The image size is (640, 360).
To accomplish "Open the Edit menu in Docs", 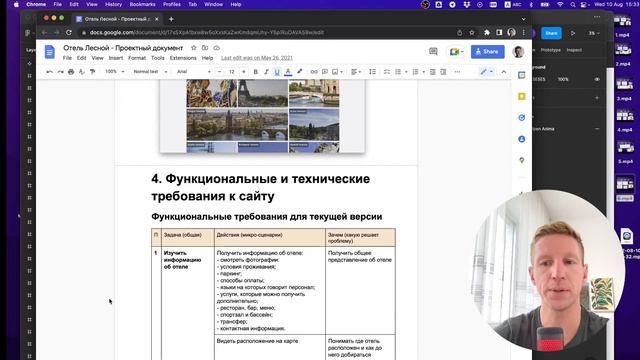I will click(82, 58).
